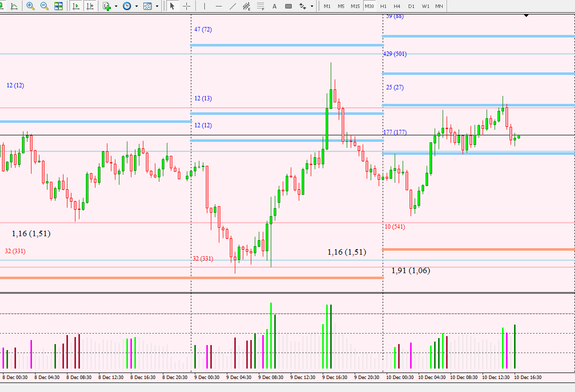Switch chart to M15 timeframe
The image size is (575, 392).
point(355,6)
